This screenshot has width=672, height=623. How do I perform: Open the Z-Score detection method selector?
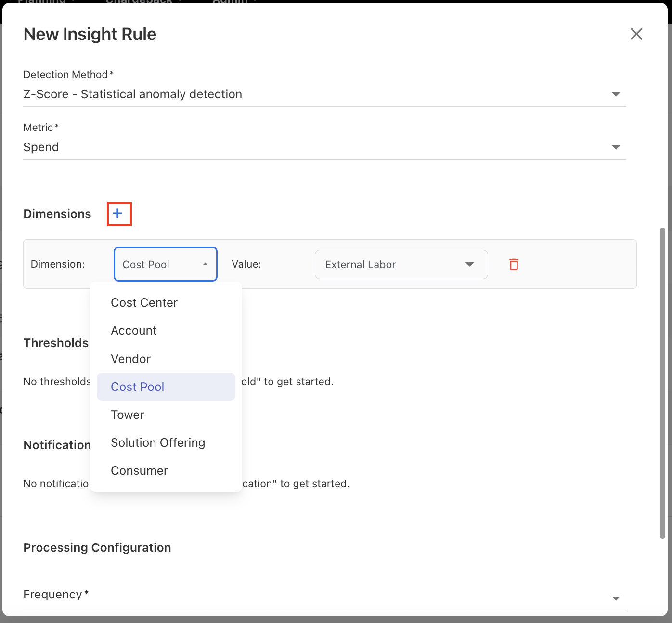tap(318, 94)
